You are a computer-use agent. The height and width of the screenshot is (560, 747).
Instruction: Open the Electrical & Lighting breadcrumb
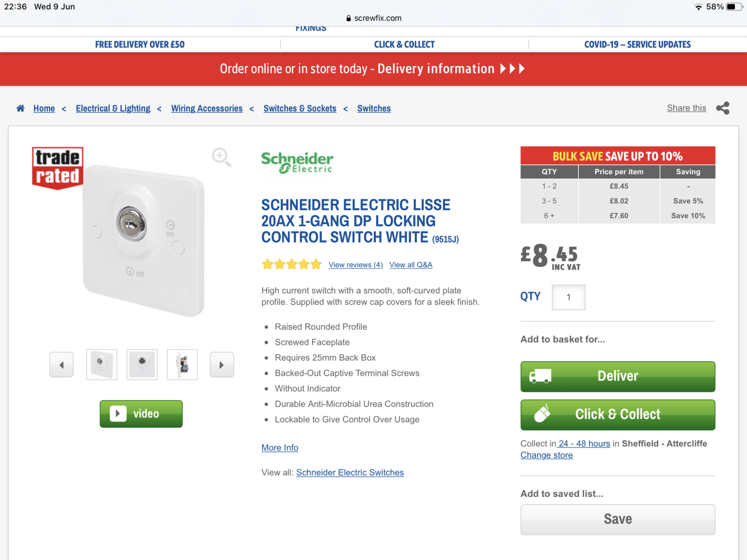(x=113, y=108)
